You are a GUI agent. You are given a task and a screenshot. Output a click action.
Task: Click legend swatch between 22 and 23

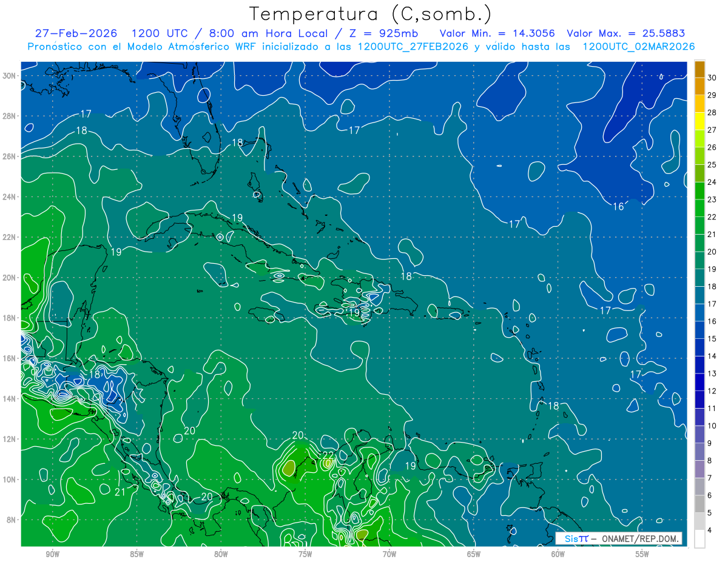(699, 208)
